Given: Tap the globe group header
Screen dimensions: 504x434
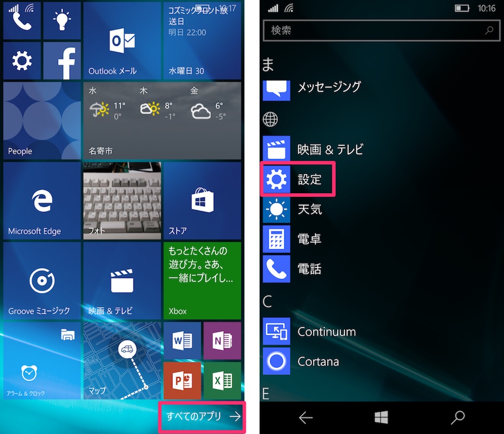Looking at the screenshot, I should (x=270, y=119).
